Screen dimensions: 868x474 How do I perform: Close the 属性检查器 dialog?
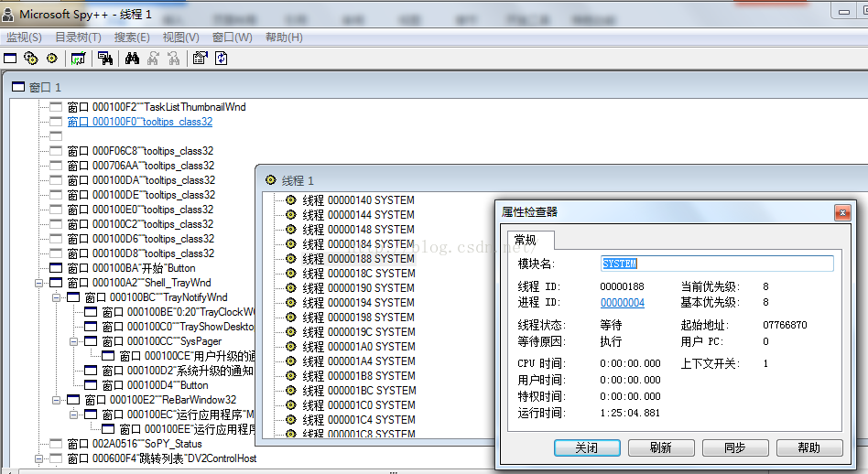(842, 212)
